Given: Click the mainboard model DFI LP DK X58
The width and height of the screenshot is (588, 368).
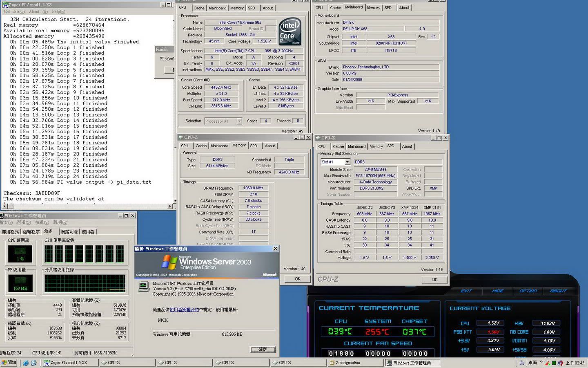Looking at the screenshot, I should [x=373, y=29].
